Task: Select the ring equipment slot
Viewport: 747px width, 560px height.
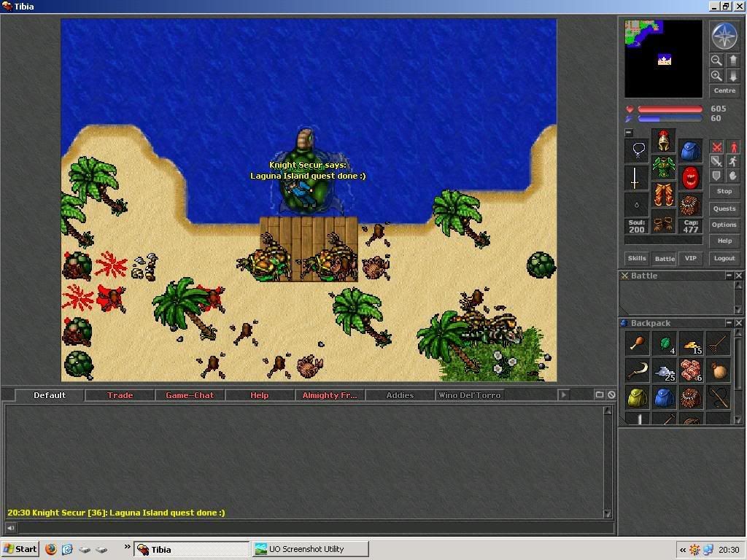Action: coord(637,205)
